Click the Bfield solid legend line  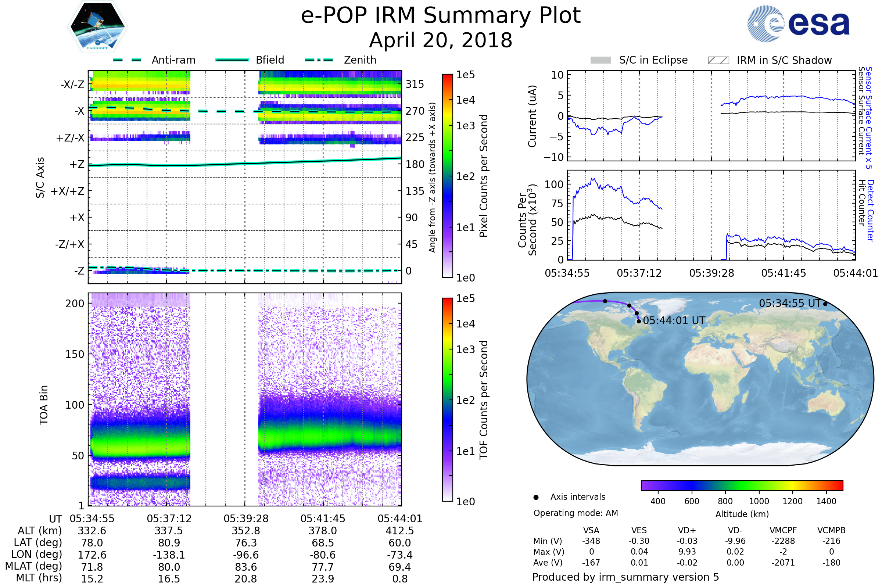[232, 60]
